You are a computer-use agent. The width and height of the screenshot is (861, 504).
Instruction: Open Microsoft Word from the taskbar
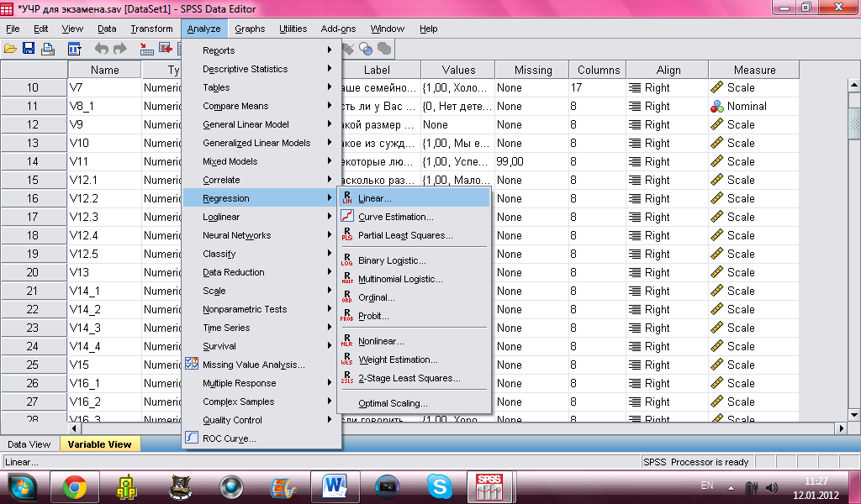click(335, 487)
